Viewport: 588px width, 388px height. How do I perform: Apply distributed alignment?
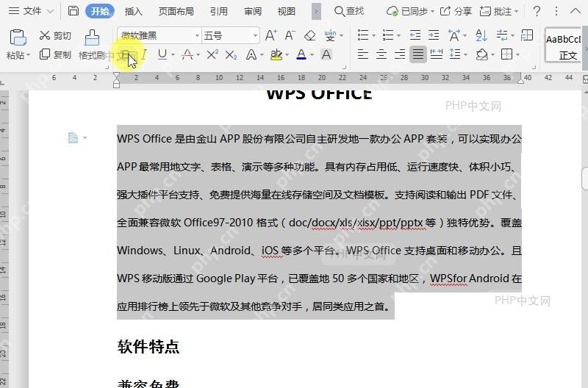[436, 54]
